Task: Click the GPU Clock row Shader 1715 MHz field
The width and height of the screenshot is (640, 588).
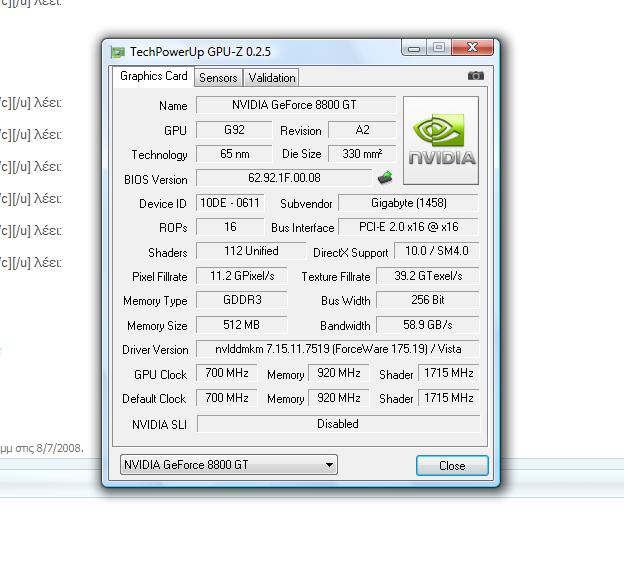Action: (x=449, y=373)
